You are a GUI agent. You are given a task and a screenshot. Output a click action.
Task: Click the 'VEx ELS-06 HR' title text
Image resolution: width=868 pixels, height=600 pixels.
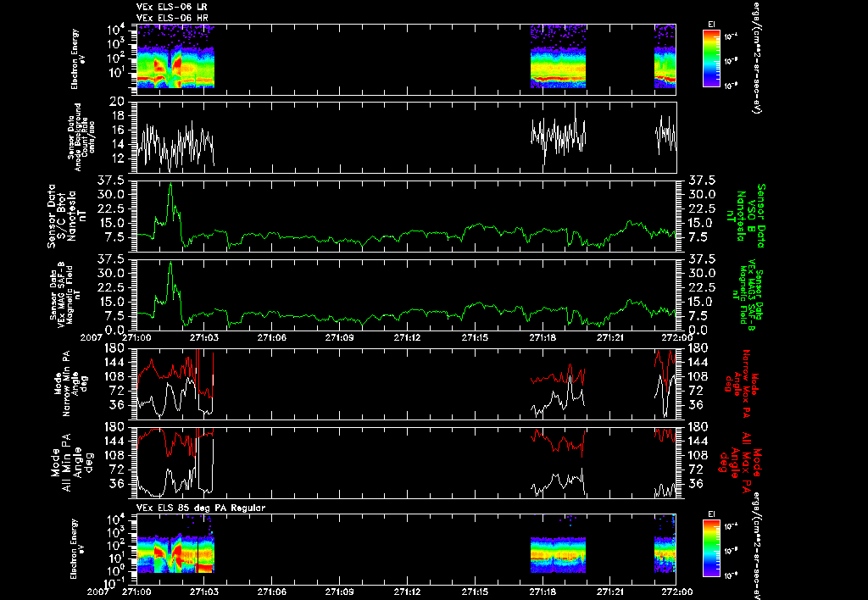pyautogui.click(x=171, y=19)
